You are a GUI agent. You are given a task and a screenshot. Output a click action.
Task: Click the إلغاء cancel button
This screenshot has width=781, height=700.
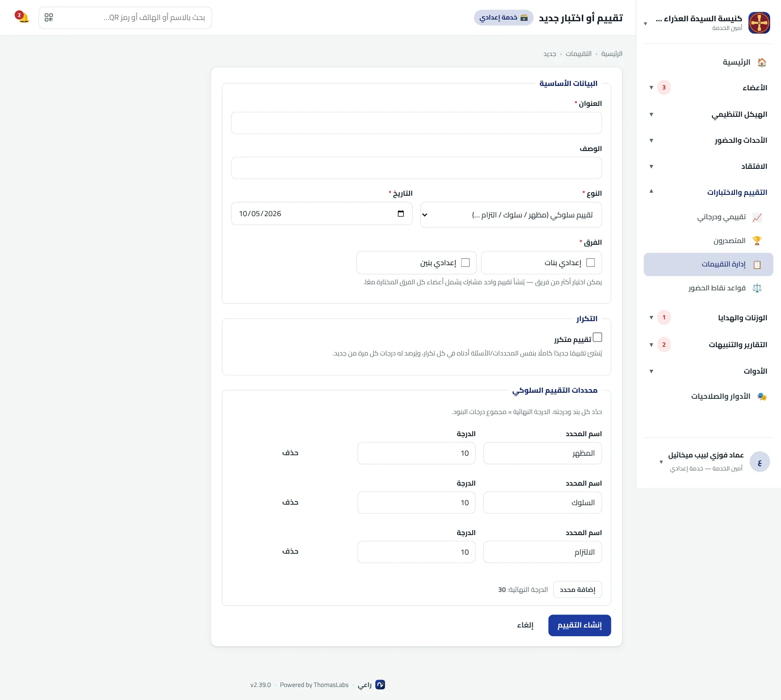click(x=525, y=625)
